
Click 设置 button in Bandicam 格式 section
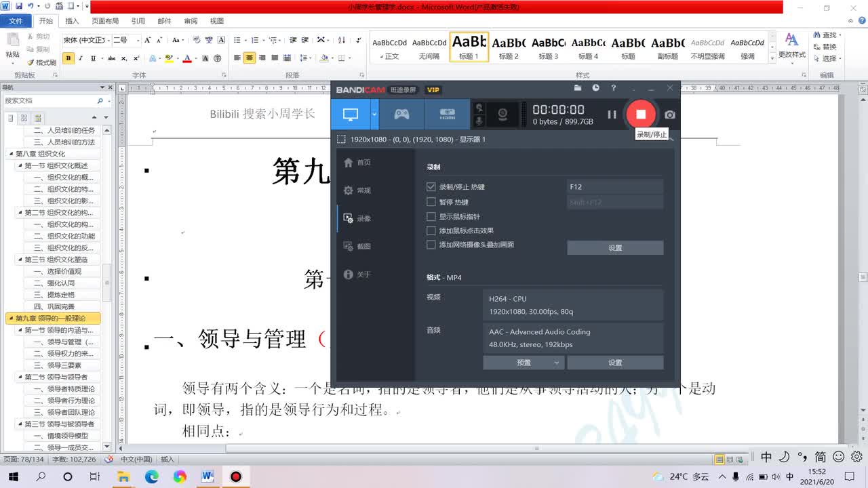tap(615, 363)
